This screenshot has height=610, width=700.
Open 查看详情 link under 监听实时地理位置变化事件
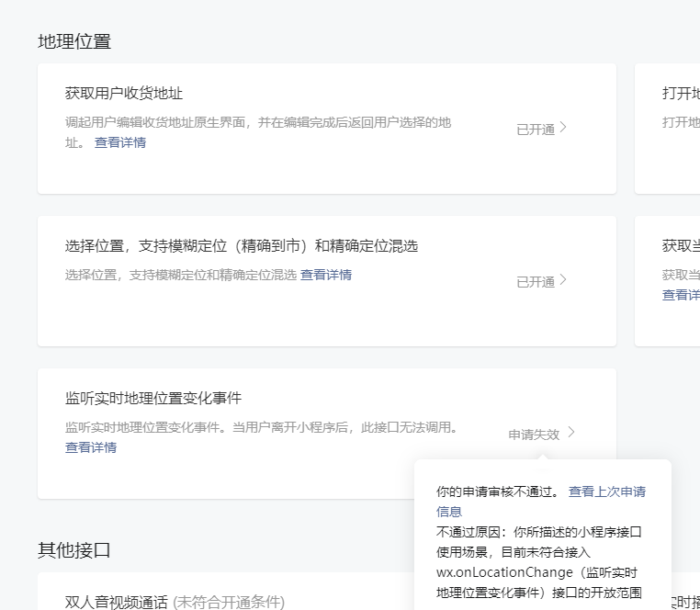91,447
